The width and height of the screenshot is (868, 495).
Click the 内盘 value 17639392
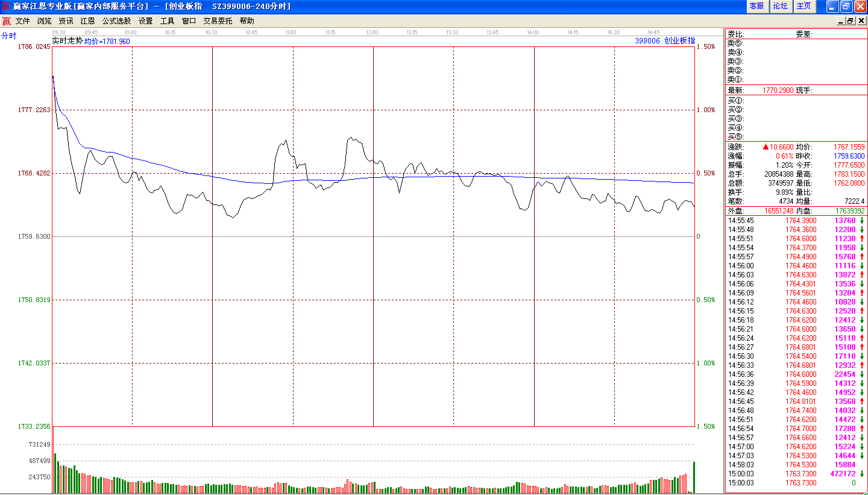click(849, 211)
